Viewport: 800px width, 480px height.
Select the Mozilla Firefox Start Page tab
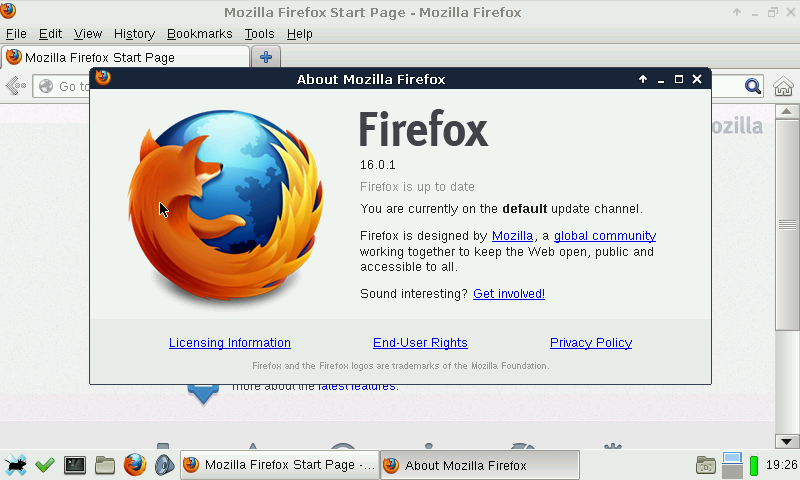[x=100, y=57]
